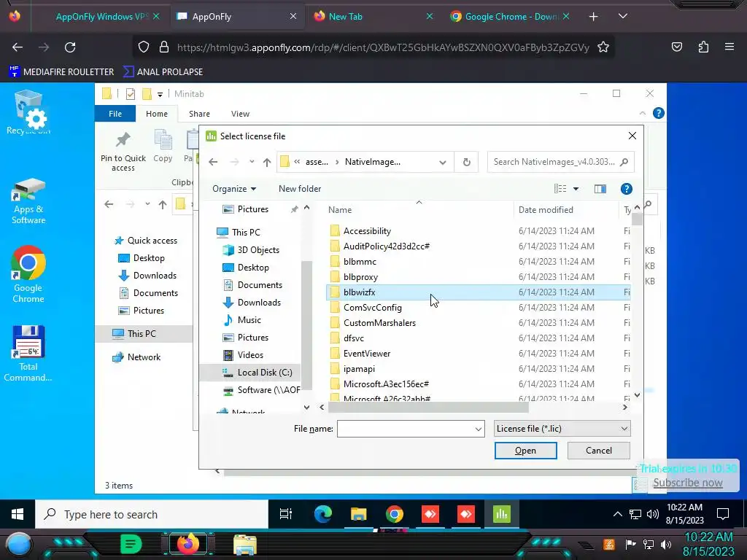Bookmark this page with star icon

(603, 47)
